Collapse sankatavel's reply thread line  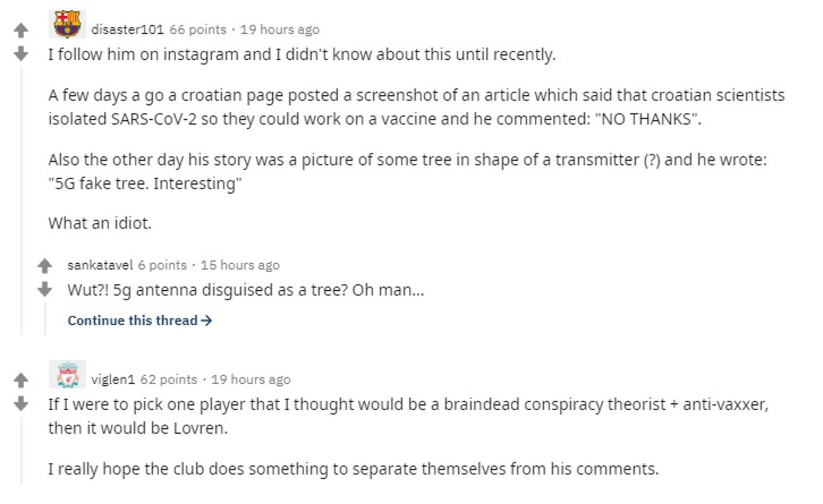(x=45, y=318)
